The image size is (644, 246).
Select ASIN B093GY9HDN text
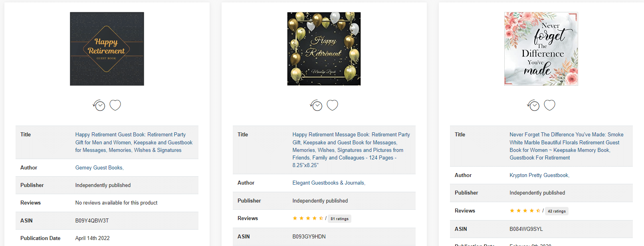click(309, 237)
